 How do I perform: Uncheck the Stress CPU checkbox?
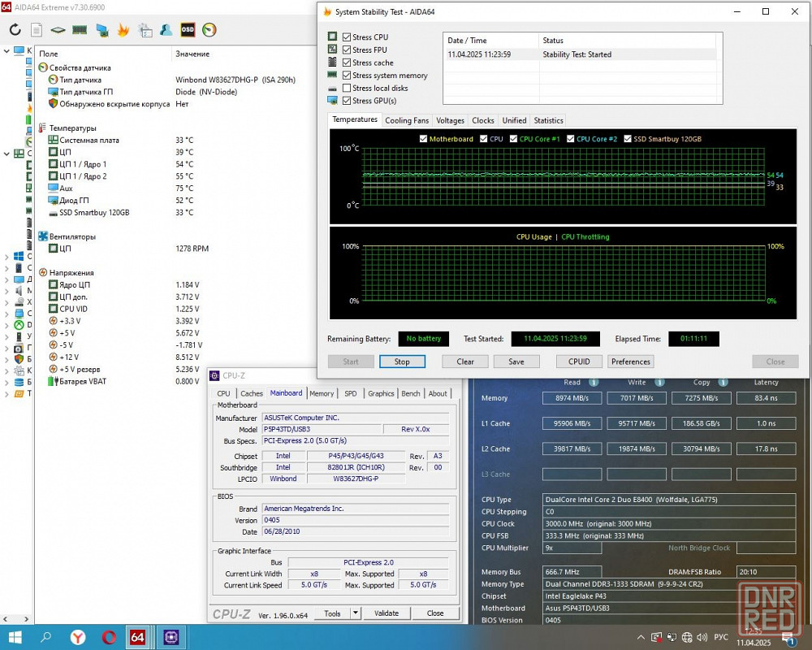coord(347,37)
